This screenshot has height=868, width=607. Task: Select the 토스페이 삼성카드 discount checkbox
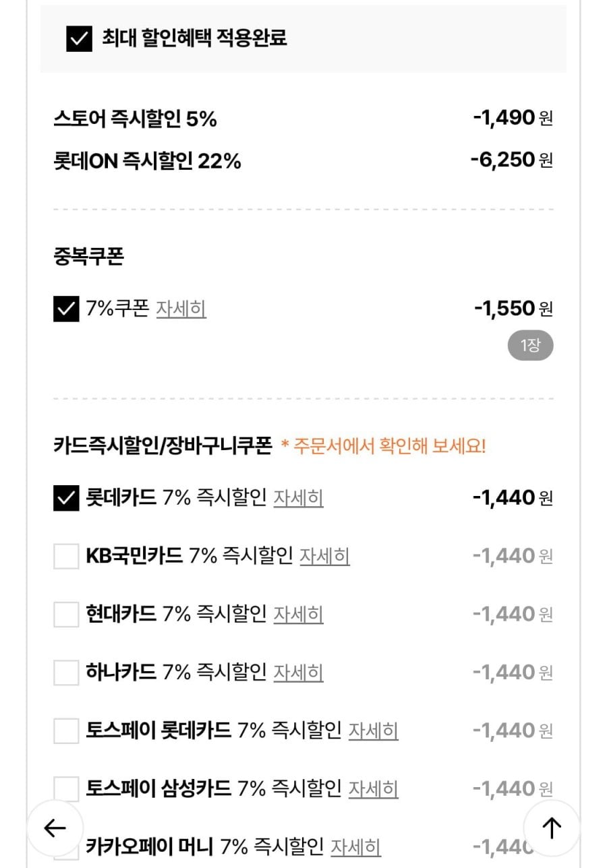[66, 788]
